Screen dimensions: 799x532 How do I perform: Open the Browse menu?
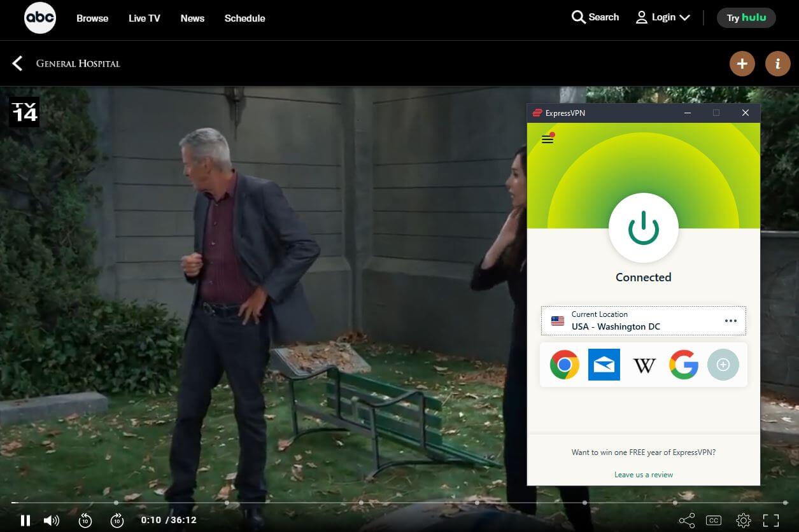92,18
